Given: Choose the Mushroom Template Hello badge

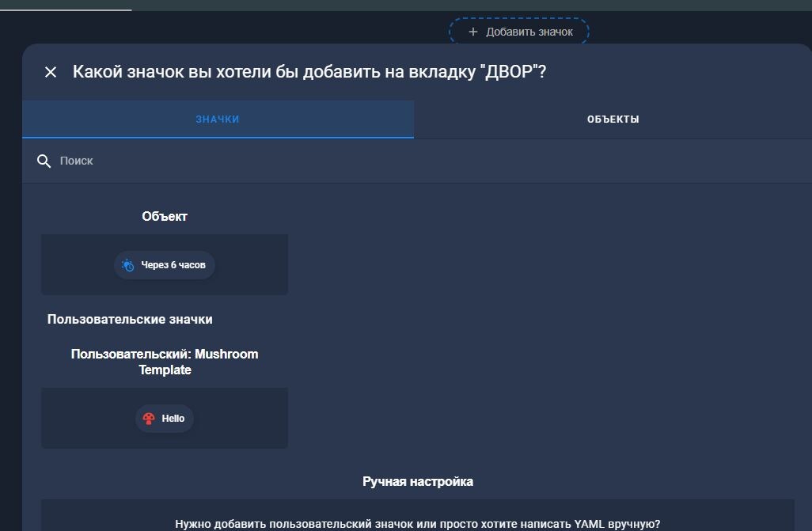Looking at the screenshot, I should click(x=165, y=419).
